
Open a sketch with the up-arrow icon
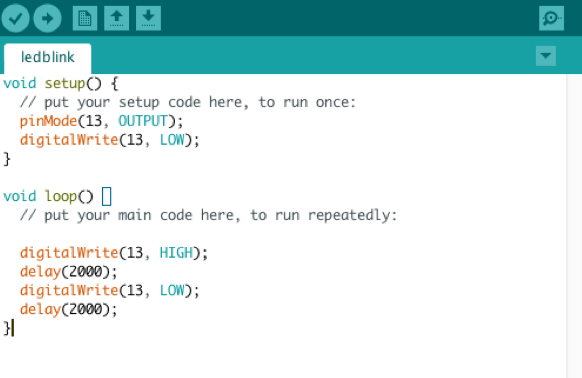click(117, 18)
